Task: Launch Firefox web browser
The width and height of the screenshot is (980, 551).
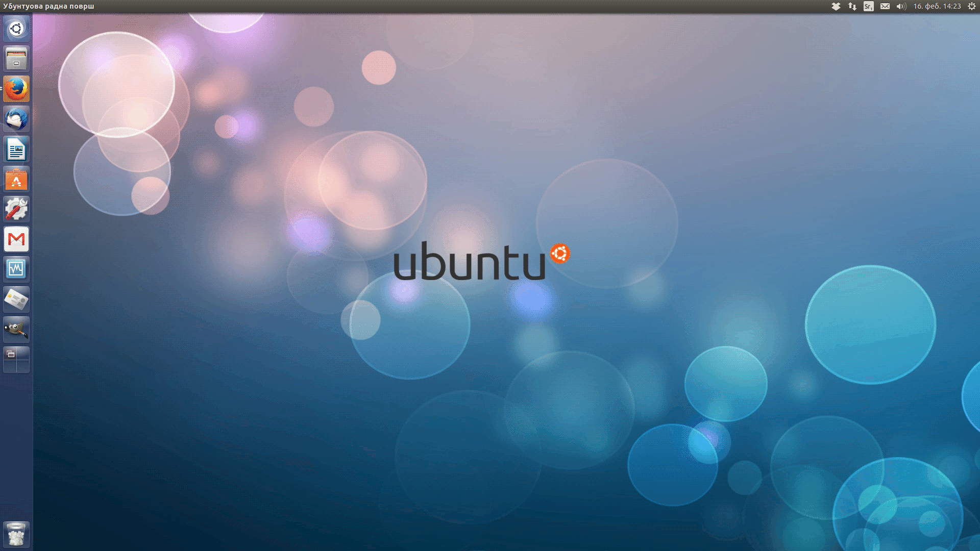Action: tap(16, 89)
